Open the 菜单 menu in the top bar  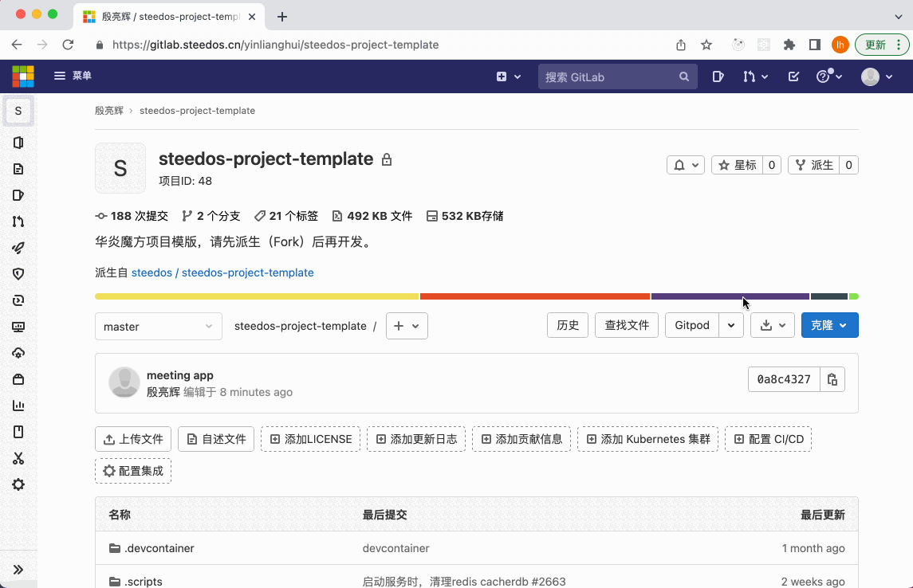click(x=72, y=76)
